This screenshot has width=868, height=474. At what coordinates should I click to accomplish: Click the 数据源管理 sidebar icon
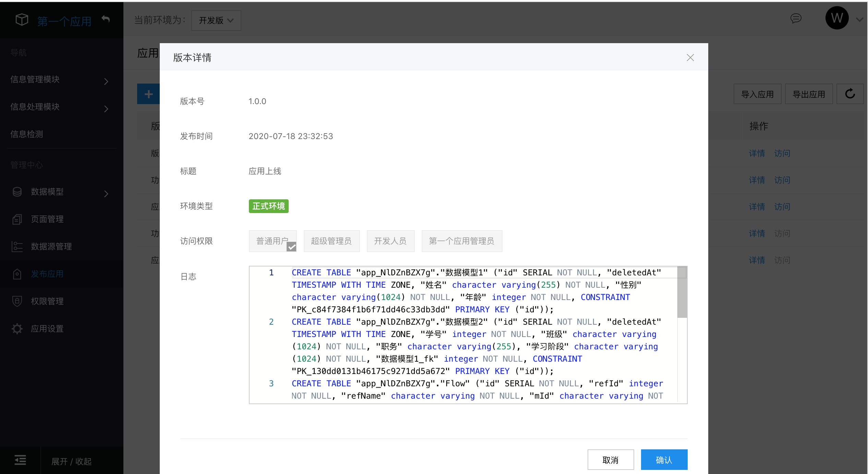[x=17, y=246]
